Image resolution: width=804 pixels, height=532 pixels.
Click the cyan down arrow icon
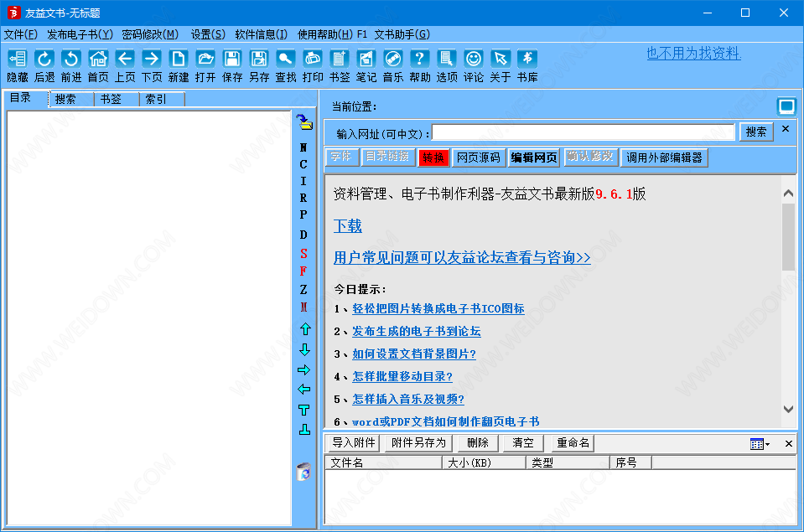click(304, 349)
